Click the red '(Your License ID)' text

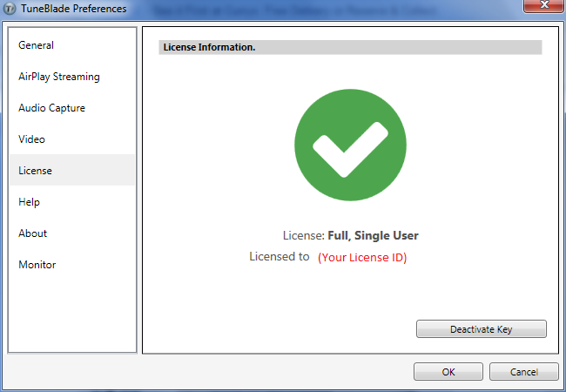tap(362, 257)
